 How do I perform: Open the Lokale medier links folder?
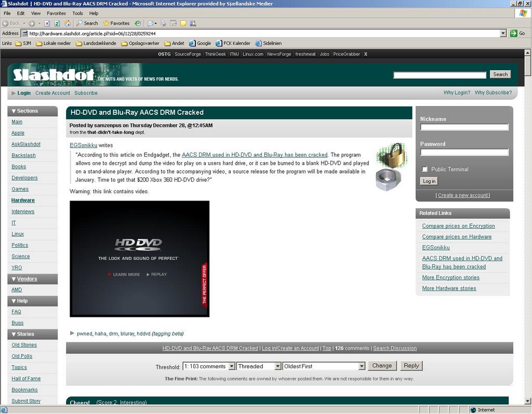[x=54, y=44]
